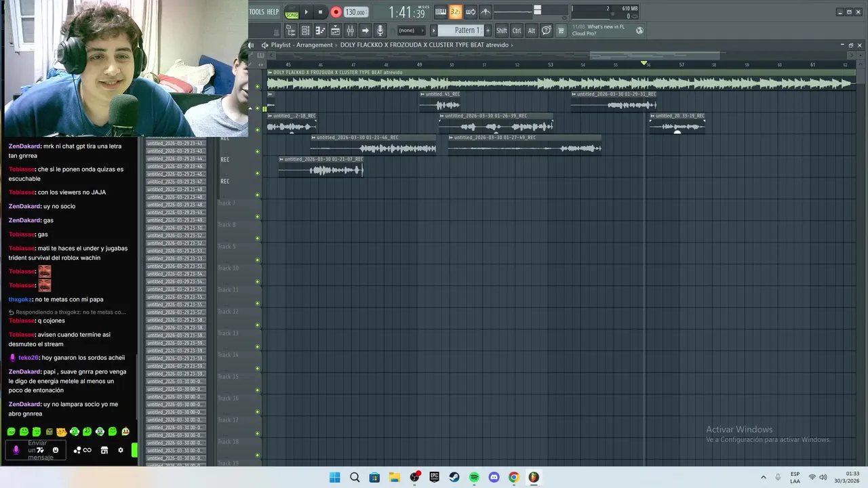Click the purple microphone chat icon
868x488 pixels.
point(16,450)
